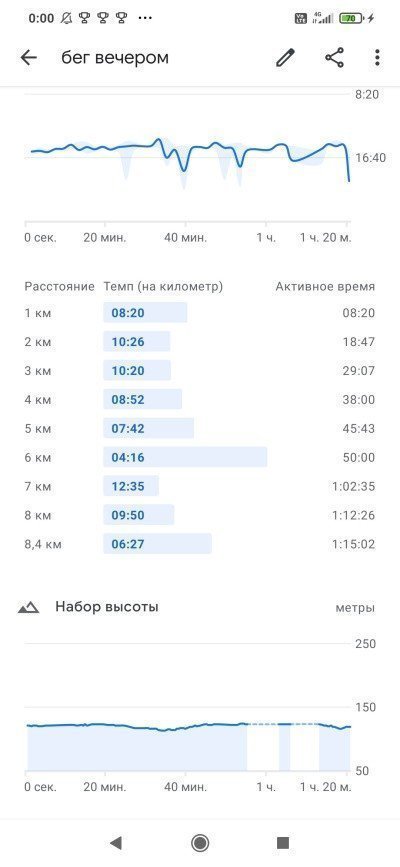Select the 6 км pace bar 04:16
Viewport: 400px width, 867px height.
point(185,457)
